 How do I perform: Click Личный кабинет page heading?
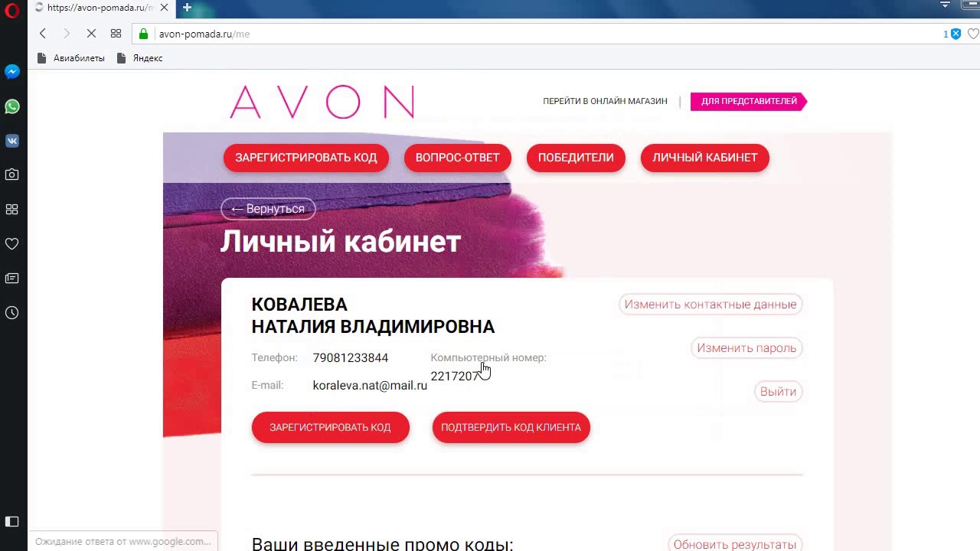341,242
